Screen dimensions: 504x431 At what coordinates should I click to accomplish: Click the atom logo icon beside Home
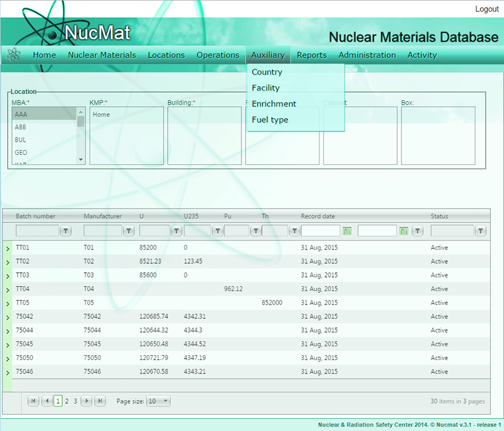pyautogui.click(x=13, y=55)
